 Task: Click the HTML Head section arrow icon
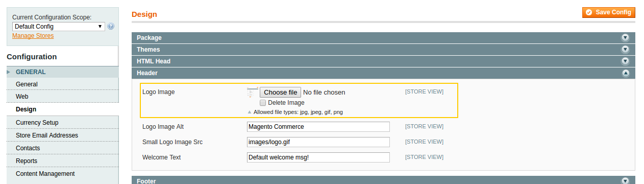[625, 61]
